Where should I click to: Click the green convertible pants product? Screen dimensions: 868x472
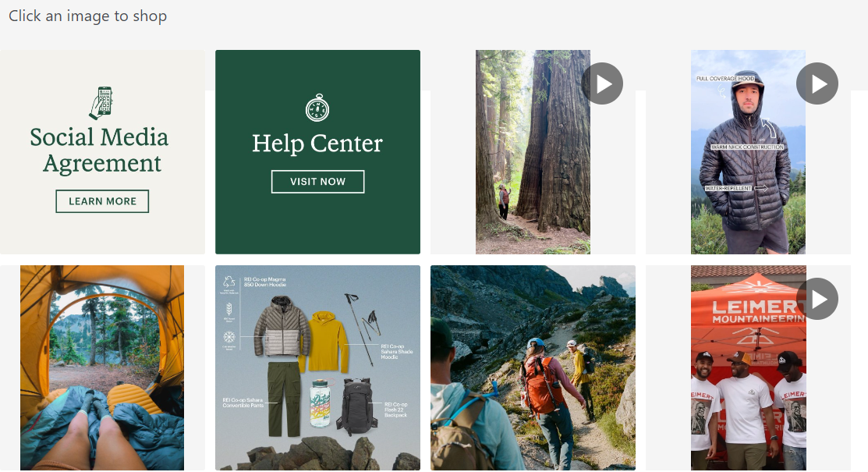284,399
